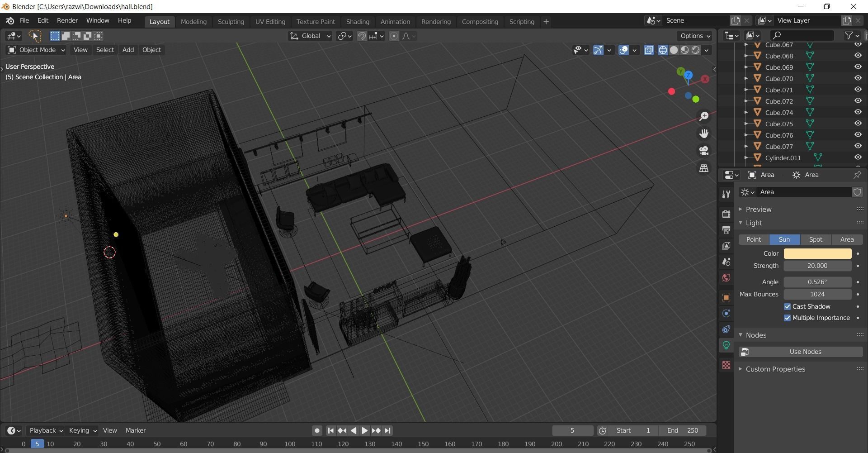The height and width of the screenshot is (453, 868).
Task: Open the Output properties tab
Action: 726,230
